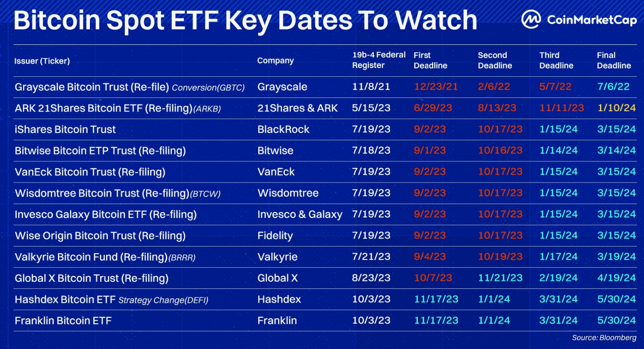644x349 pixels.
Task: Click the 19b-4 Federal Register header
Action: 379,60
